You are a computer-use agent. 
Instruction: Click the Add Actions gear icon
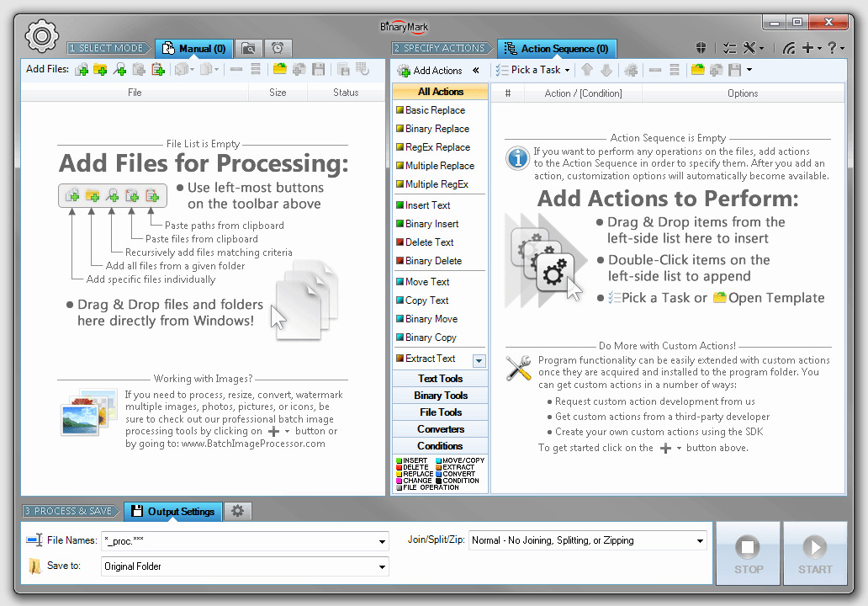tap(404, 71)
